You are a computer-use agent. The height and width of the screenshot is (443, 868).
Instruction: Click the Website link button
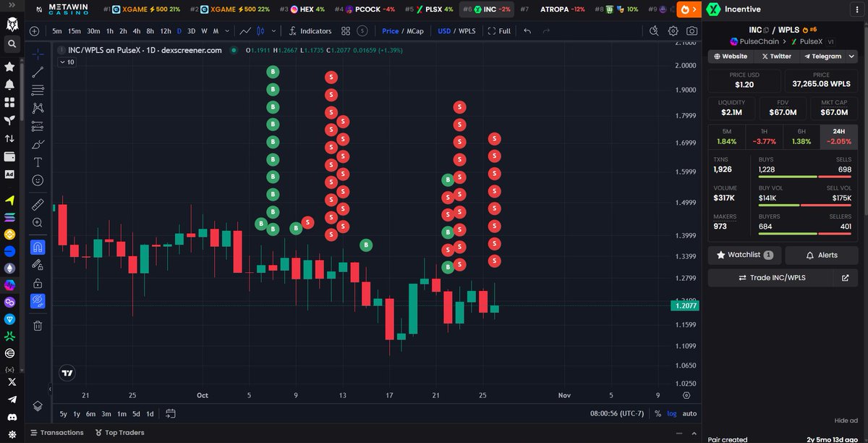(731, 56)
